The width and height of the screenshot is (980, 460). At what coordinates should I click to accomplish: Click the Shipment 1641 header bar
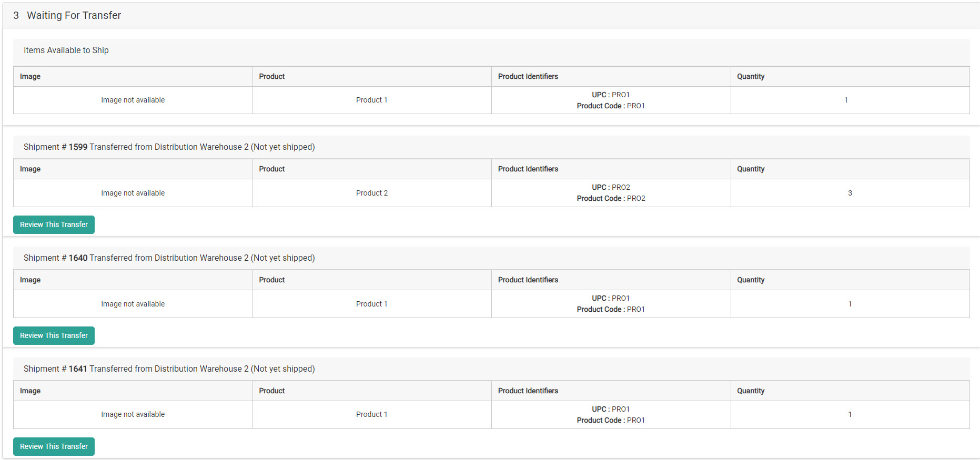(x=169, y=369)
